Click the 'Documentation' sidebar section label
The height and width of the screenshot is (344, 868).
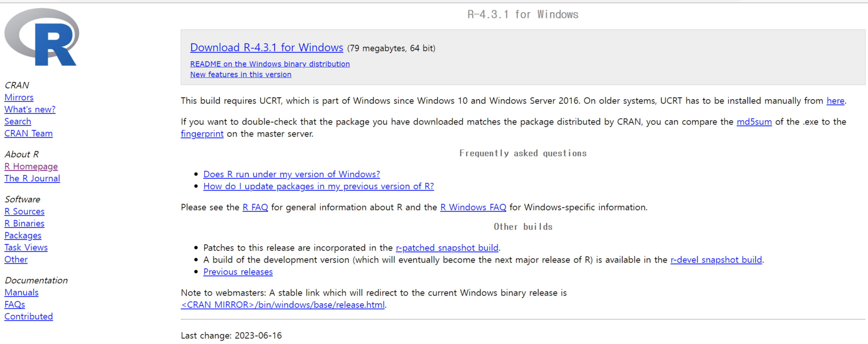pyautogui.click(x=36, y=281)
